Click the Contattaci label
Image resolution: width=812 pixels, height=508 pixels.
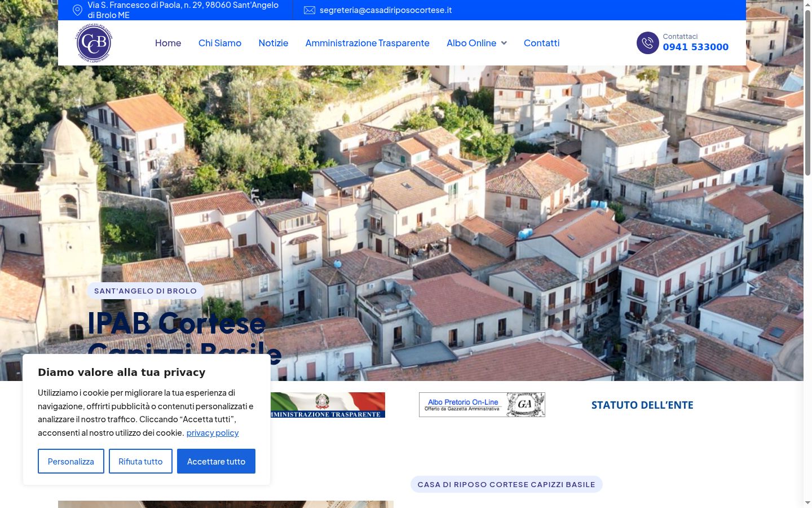click(680, 36)
